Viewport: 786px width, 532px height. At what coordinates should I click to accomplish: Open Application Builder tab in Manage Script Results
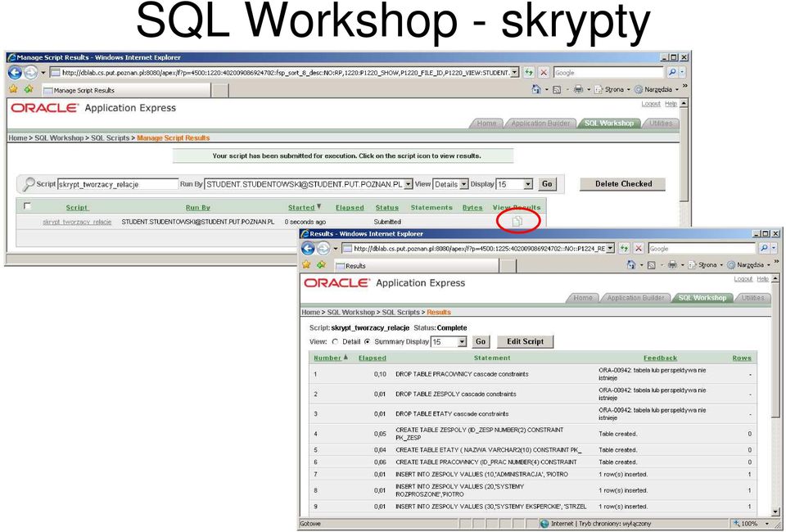[x=540, y=124]
